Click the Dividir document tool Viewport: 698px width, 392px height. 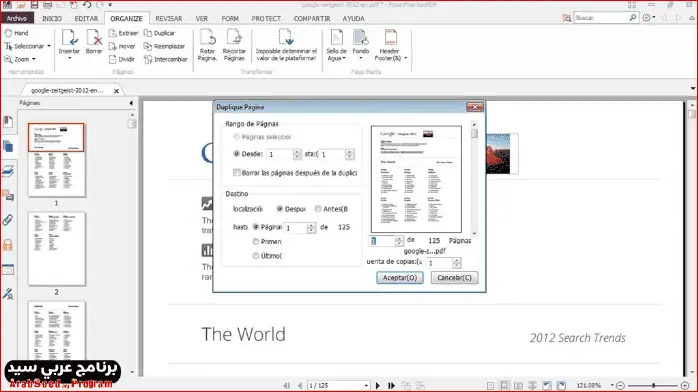122,59
